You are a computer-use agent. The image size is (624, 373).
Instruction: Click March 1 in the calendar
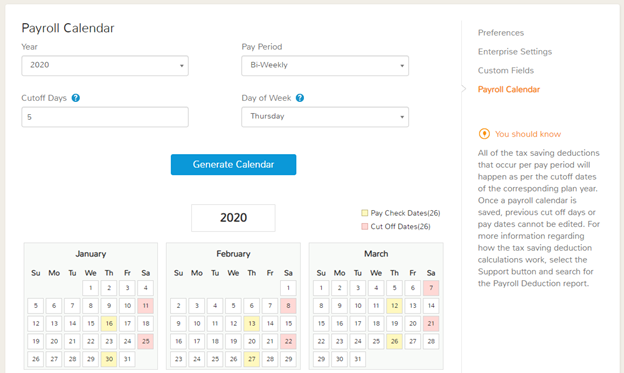(x=321, y=288)
